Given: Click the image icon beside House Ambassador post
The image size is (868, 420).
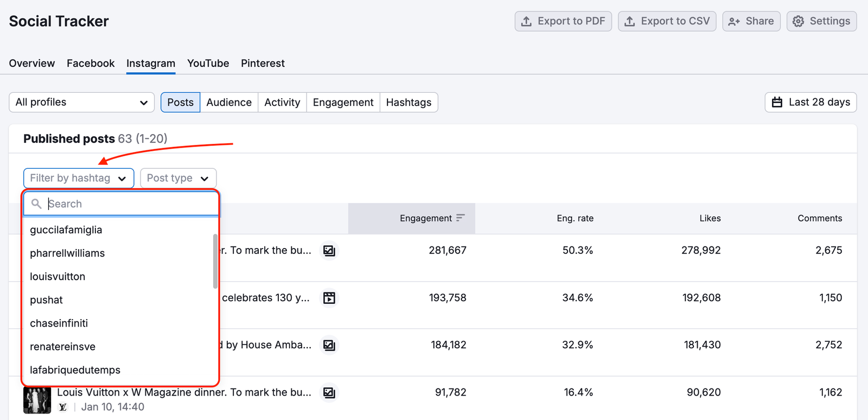Looking at the screenshot, I should point(329,345).
